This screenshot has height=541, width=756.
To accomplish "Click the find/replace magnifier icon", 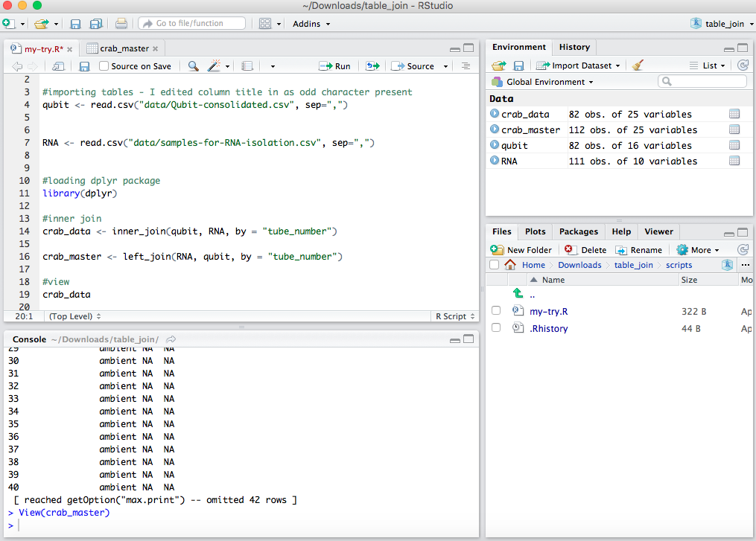I will [x=193, y=66].
